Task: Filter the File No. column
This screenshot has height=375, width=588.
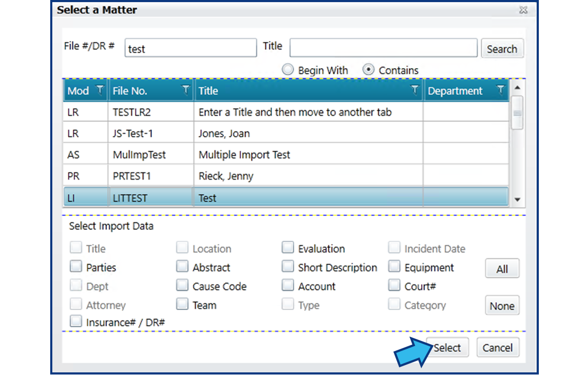Action: (185, 90)
